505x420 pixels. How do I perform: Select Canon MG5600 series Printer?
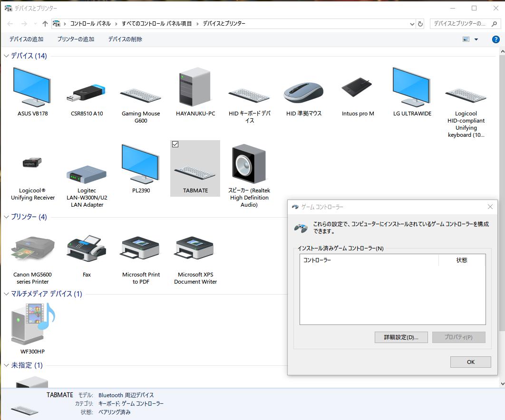[x=32, y=248]
